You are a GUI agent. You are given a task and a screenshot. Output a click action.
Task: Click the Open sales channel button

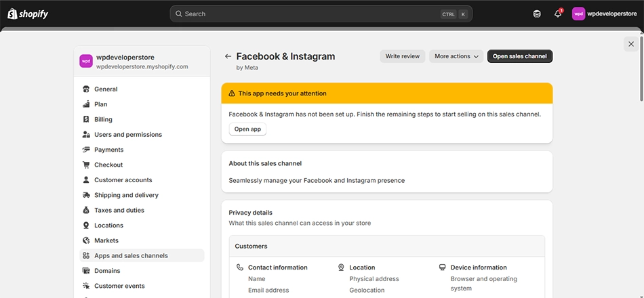click(x=519, y=56)
